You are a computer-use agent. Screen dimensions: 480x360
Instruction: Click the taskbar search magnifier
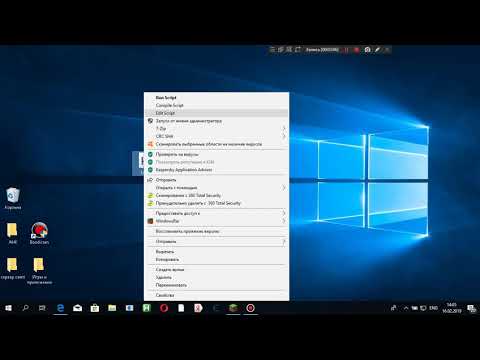(25, 308)
